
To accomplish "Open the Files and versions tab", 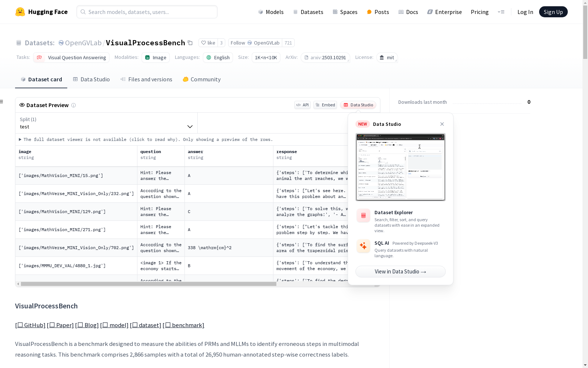I will pyautogui.click(x=146, y=79).
